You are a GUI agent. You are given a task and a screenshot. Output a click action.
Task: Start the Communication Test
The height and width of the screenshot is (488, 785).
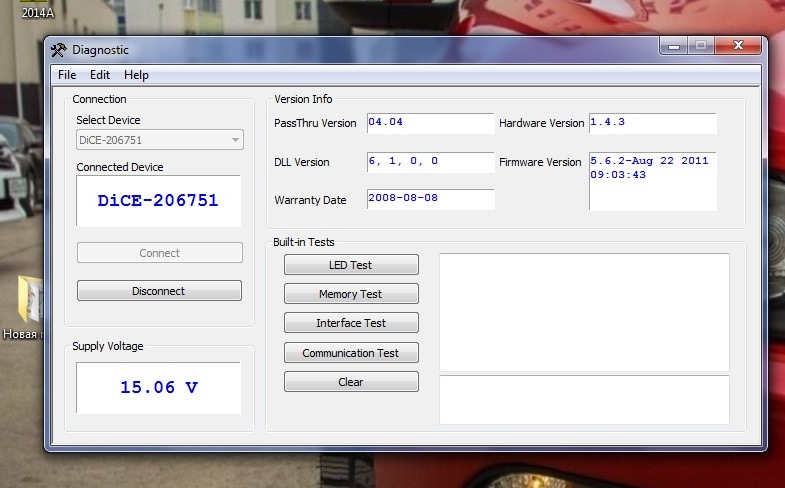pos(351,352)
